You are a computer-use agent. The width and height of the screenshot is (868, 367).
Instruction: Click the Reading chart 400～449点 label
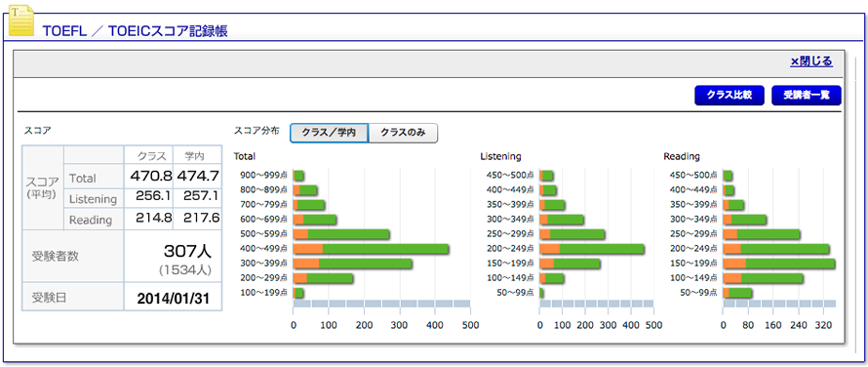pos(694,190)
